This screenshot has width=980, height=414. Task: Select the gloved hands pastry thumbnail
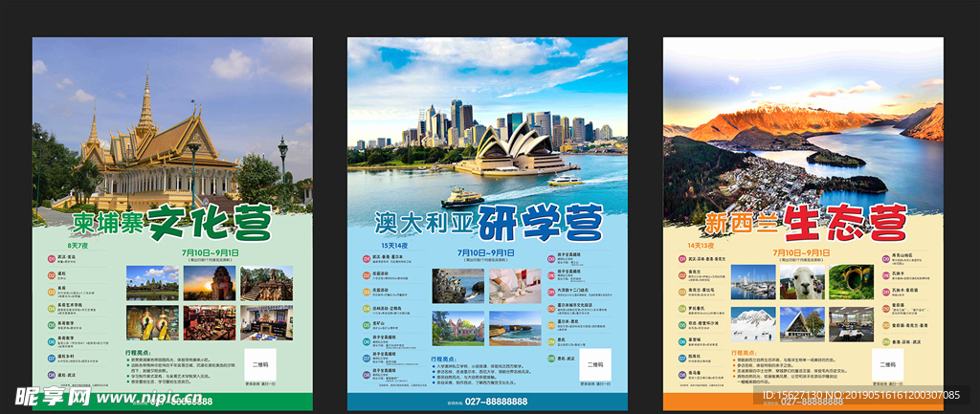[x=515, y=286]
